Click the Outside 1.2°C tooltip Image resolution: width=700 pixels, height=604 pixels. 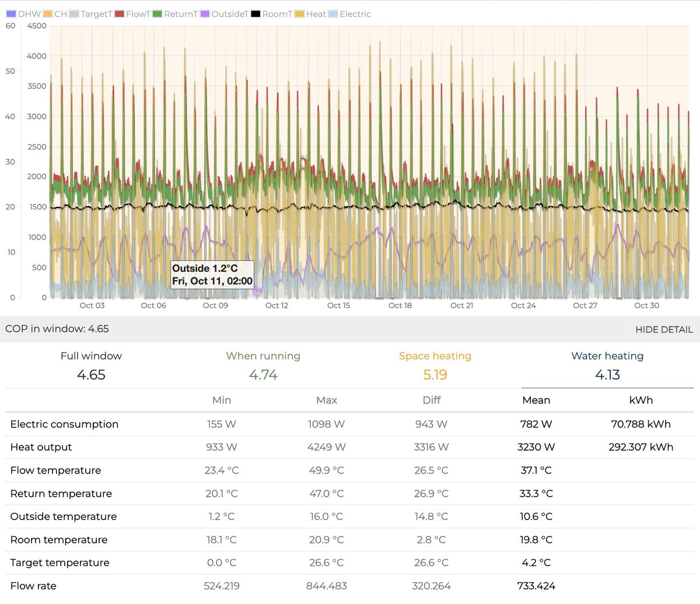coord(212,275)
